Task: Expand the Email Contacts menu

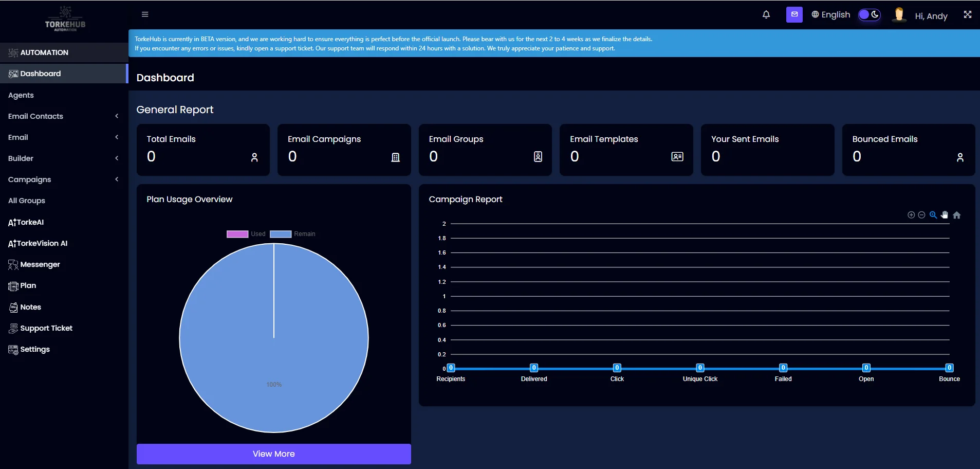Action: coord(36,116)
